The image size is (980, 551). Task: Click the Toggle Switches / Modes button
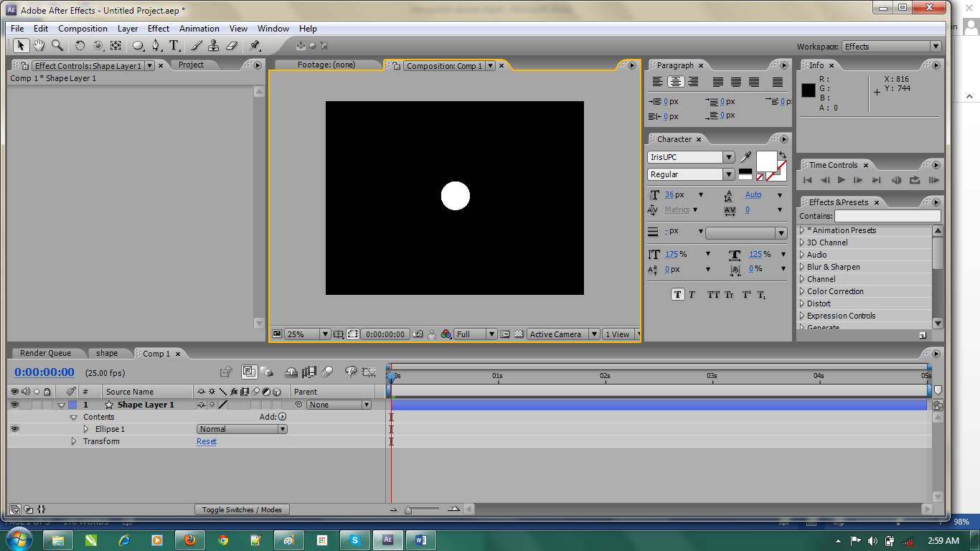(x=242, y=509)
